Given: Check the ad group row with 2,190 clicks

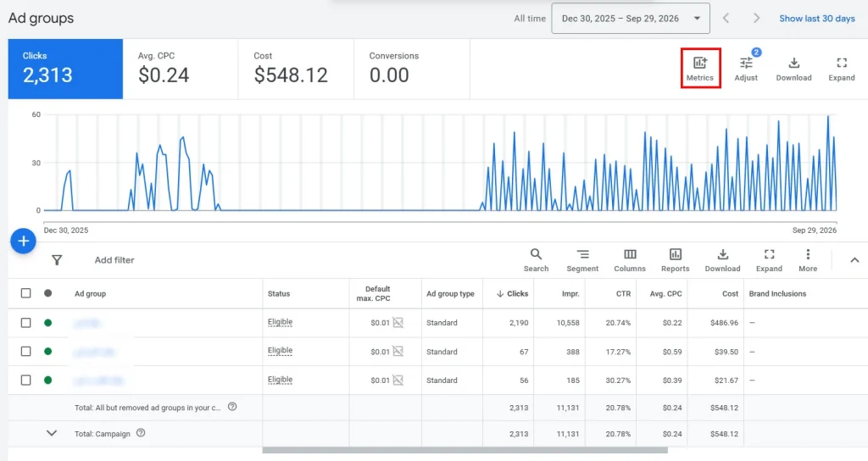Looking at the screenshot, I should pos(25,323).
